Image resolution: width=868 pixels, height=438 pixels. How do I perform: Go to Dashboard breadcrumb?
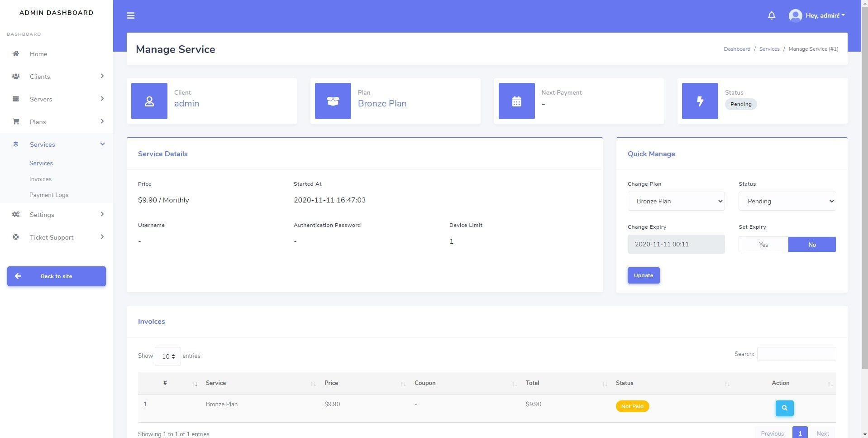click(737, 49)
